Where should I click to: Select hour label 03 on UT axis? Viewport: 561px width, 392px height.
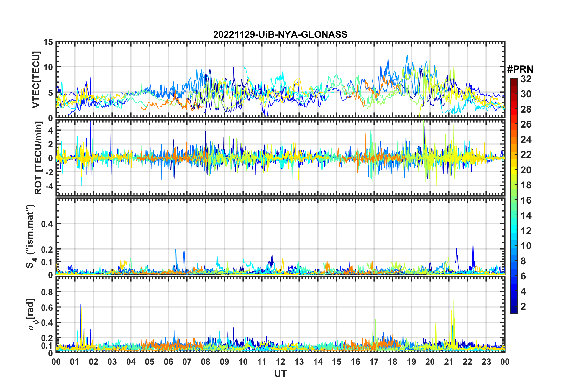112,362
